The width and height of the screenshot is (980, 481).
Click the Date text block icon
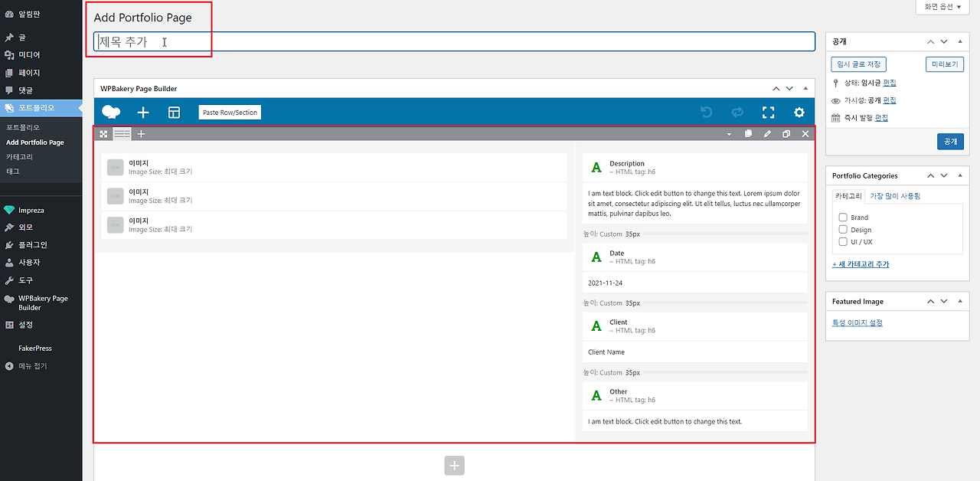coord(596,257)
